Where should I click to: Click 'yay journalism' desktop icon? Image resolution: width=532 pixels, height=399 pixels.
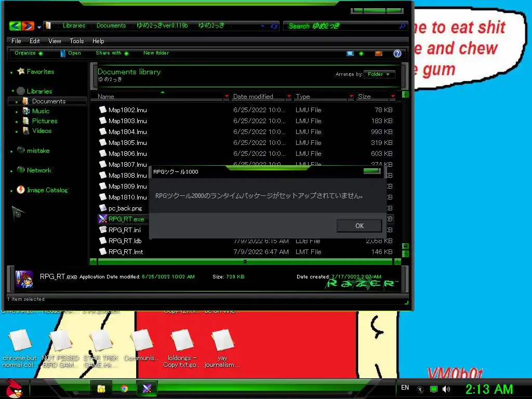(222, 349)
